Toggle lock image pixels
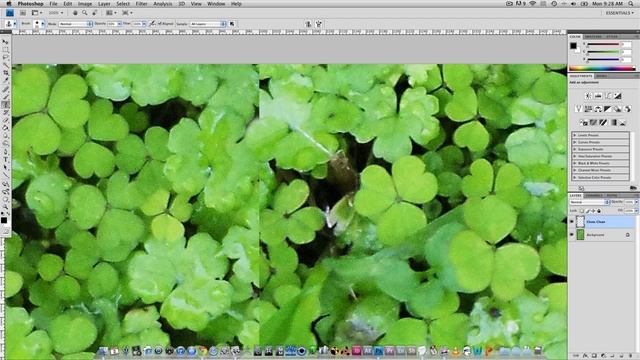Image resolution: width=640 pixels, height=360 pixels. tap(588, 211)
